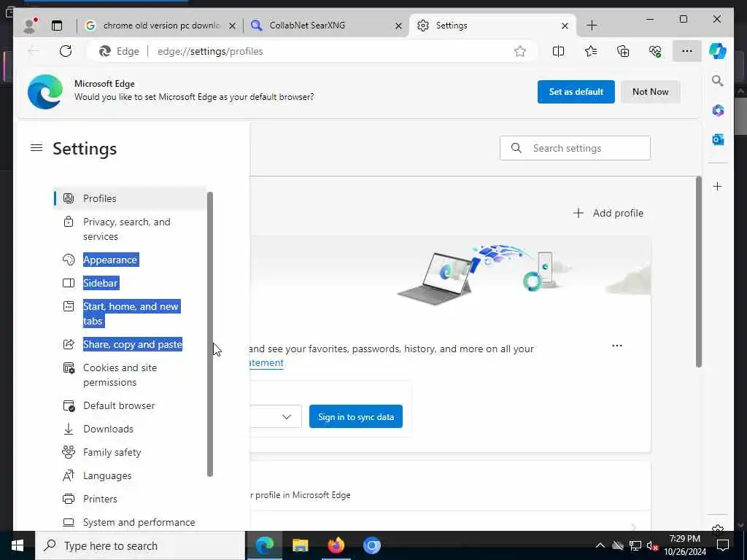This screenshot has height=560, width=747.
Task: Toggle the Settings hamburger menu
Action: tap(36, 147)
